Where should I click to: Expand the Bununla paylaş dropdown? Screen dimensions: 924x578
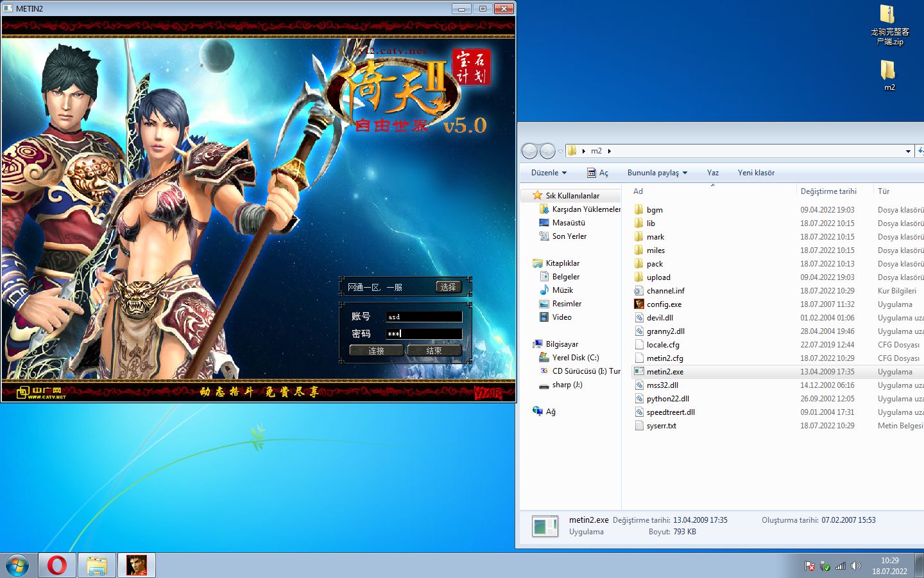(656, 172)
